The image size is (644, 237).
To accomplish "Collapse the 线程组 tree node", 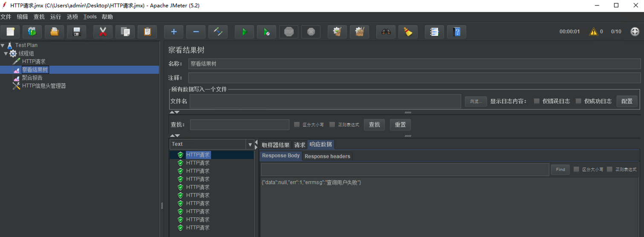I will pos(6,53).
